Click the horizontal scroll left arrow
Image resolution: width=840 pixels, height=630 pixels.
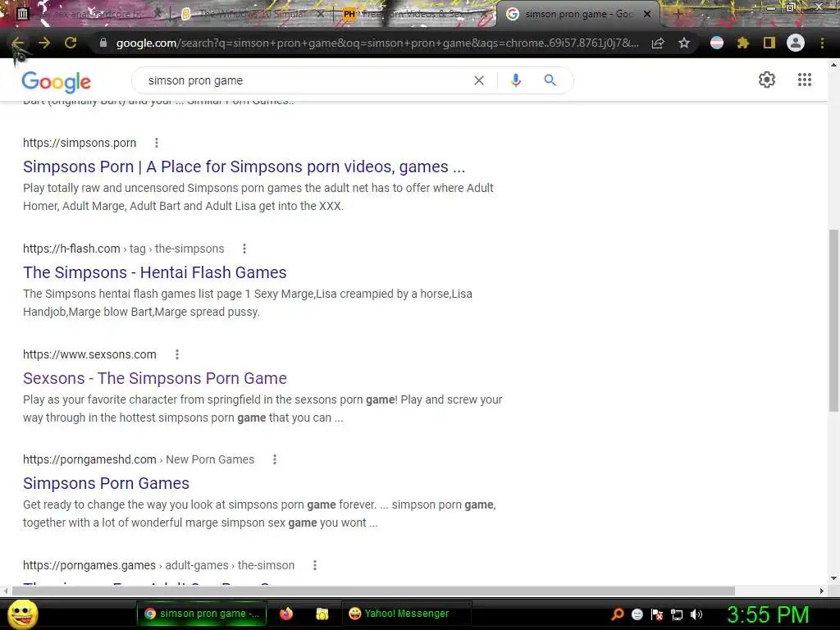6,591
